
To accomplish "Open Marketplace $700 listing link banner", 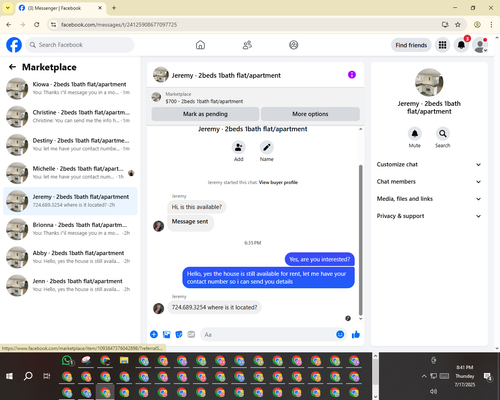I will [x=256, y=97].
